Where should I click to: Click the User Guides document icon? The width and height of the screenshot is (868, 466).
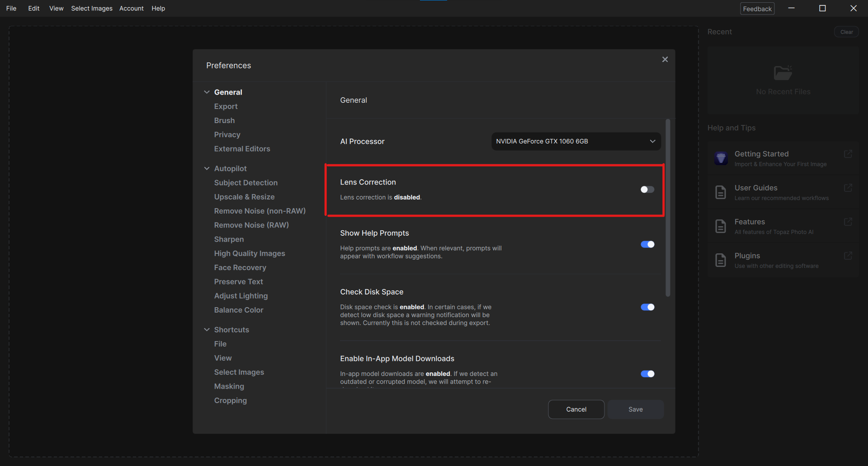(721, 192)
